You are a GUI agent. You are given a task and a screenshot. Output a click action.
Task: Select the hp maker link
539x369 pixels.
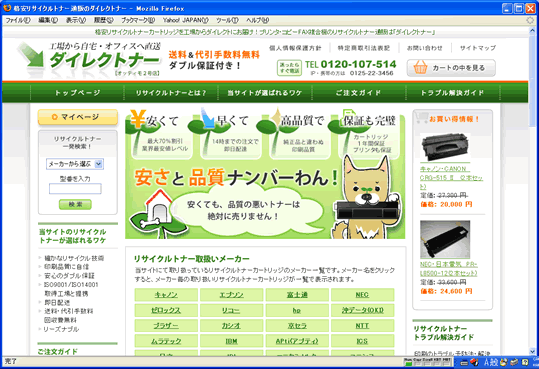pyautogui.click(x=297, y=310)
